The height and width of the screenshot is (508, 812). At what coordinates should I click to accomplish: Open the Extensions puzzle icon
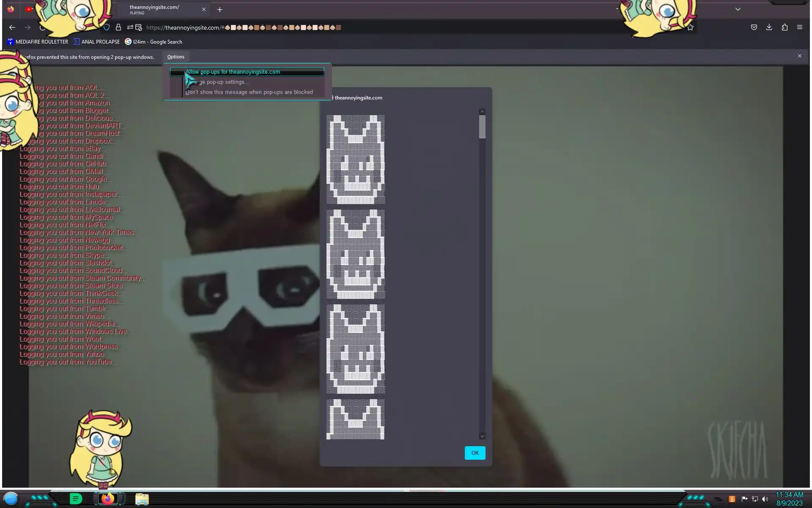click(x=785, y=28)
